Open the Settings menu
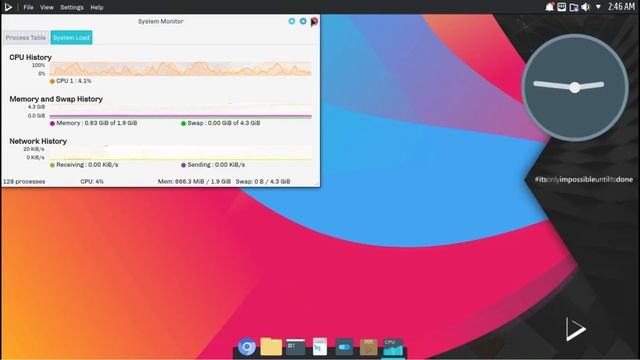640x360 pixels. [x=72, y=7]
